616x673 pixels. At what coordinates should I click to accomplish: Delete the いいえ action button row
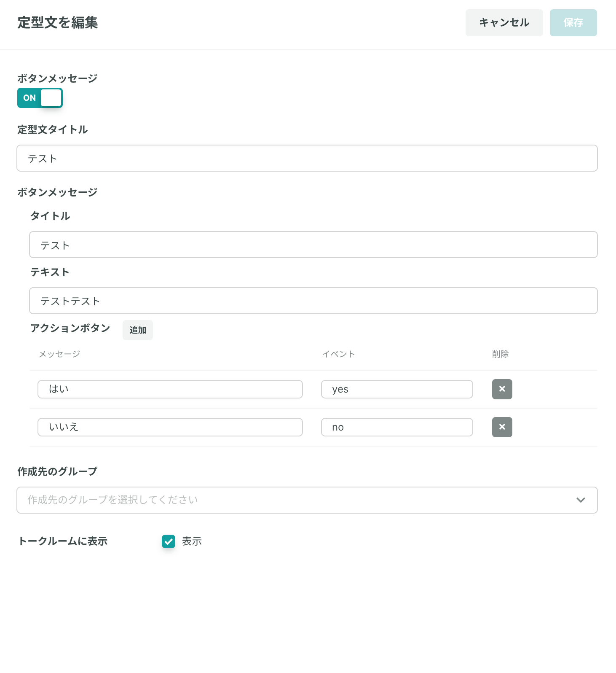click(x=502, y=427)
